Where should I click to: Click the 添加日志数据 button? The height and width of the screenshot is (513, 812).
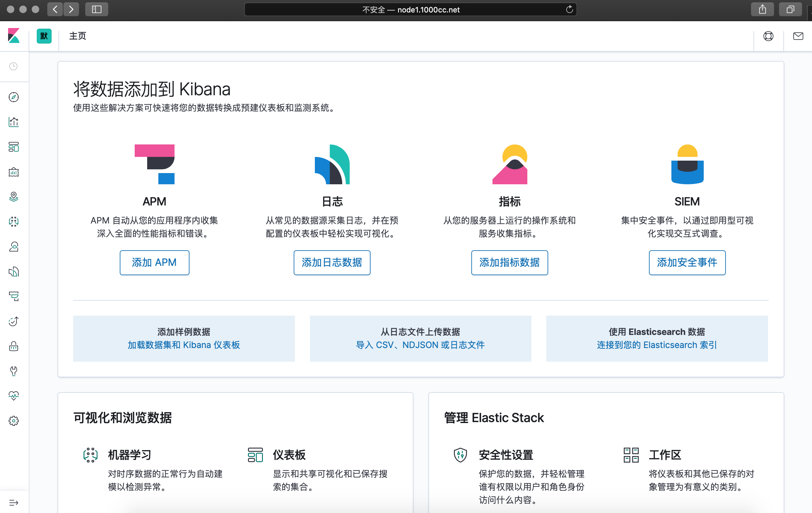[332, 262]
